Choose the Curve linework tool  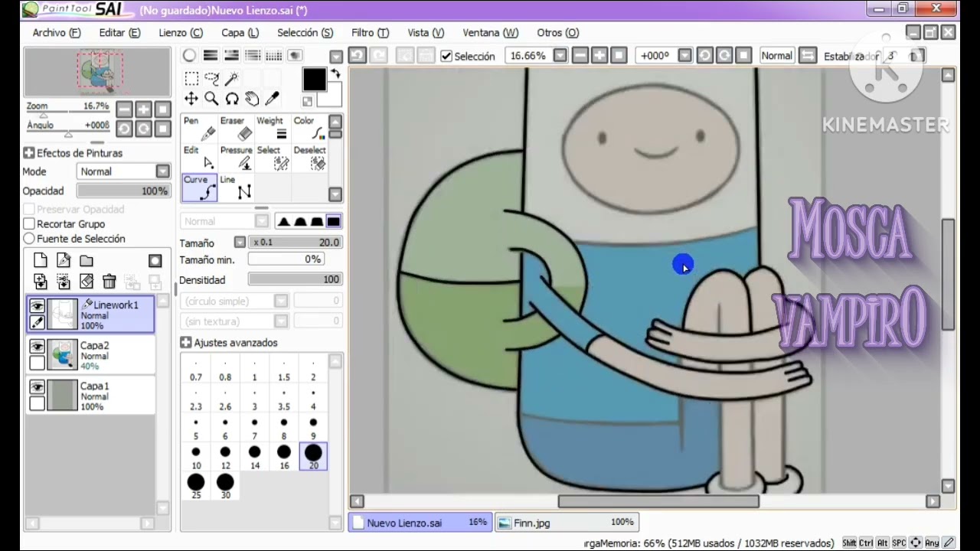[199, 187]
